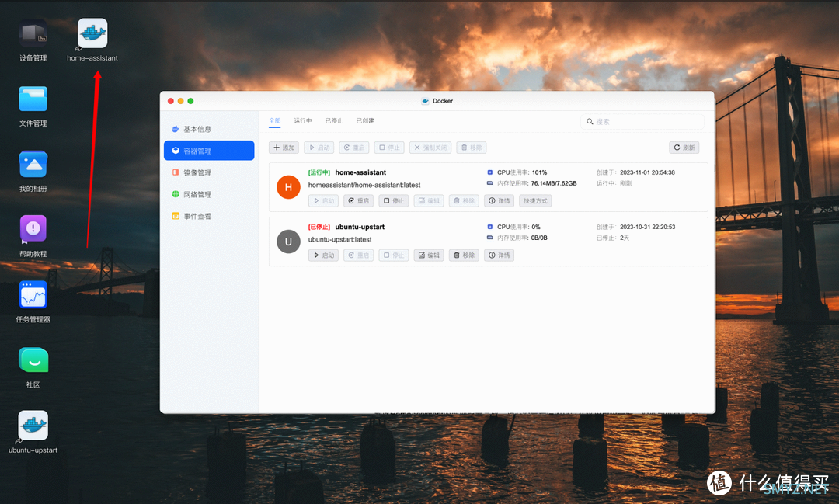Click the 2023-10-31 22:20:53 creation time
839x504 pixels.
pos(647,227)
